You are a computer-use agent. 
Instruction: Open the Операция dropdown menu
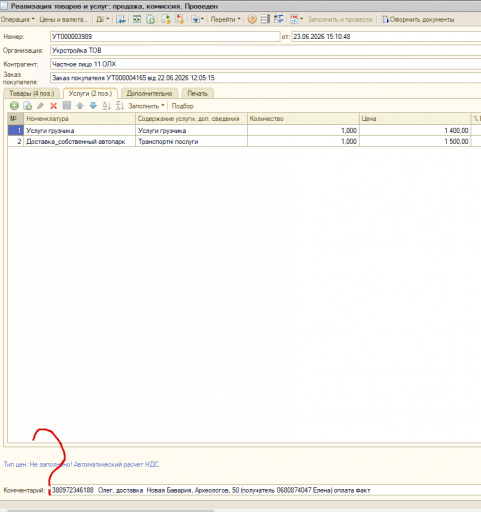coord(18,19)
